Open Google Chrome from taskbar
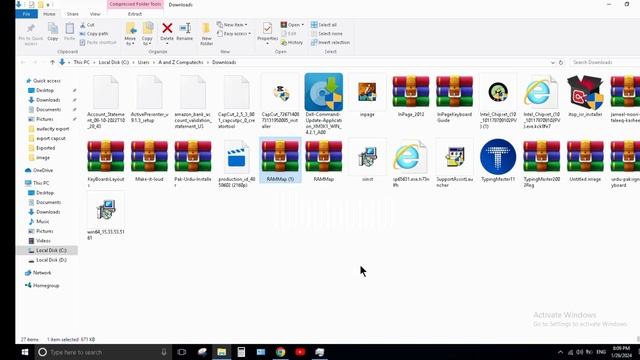The width and height of the screenshot is (640, 360). (280, 352)
